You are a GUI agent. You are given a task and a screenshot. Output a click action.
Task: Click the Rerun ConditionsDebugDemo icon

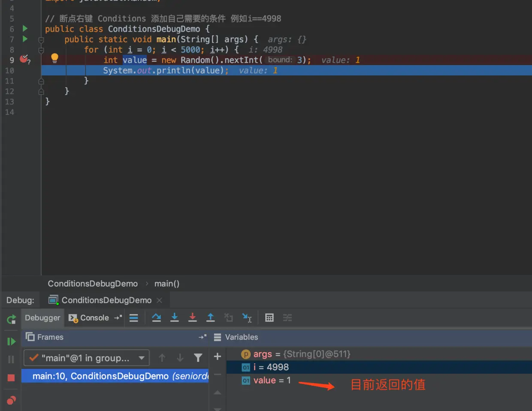12,319
